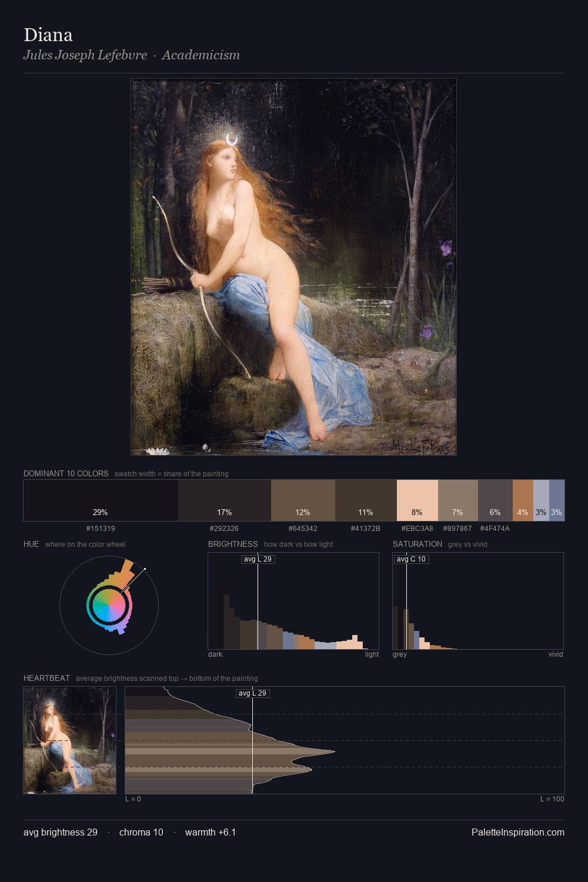Click the footer avg brightness 29 text
Viewport: 588px width, 882px height.
[x=61, y=832]
